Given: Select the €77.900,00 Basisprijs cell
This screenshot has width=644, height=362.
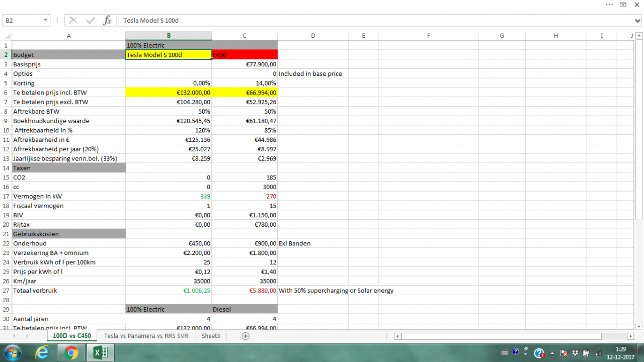Looking at the screenshot, I should click(245, 64).
